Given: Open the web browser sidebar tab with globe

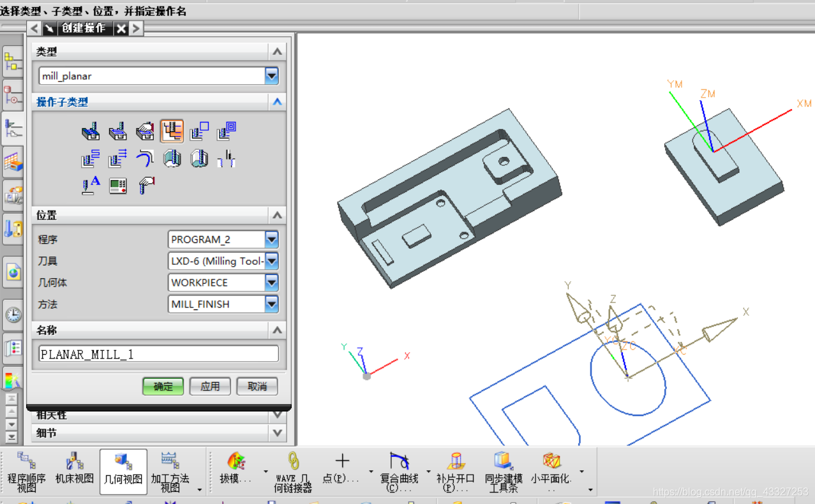Looking at the screenshot, I should tap(13, 273).
